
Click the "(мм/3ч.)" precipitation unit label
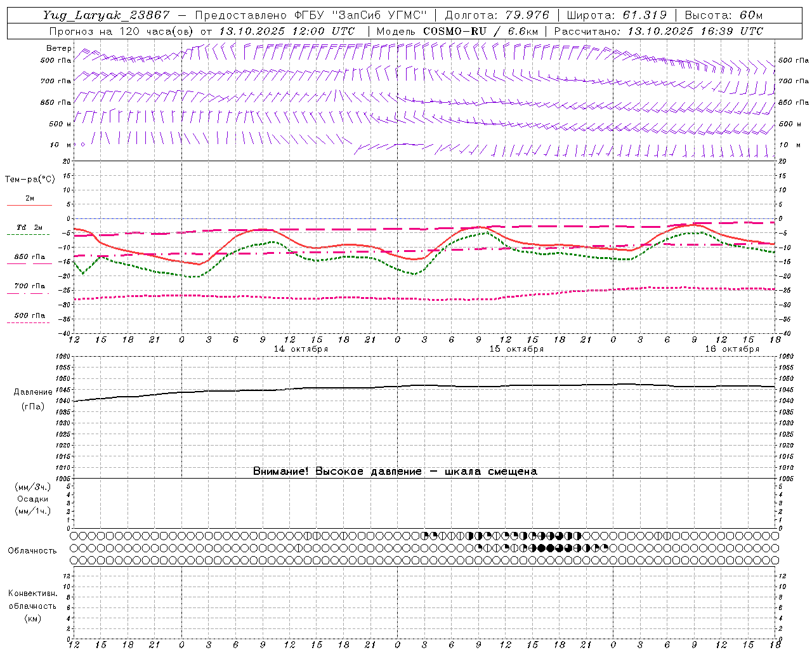pos(33,487)
